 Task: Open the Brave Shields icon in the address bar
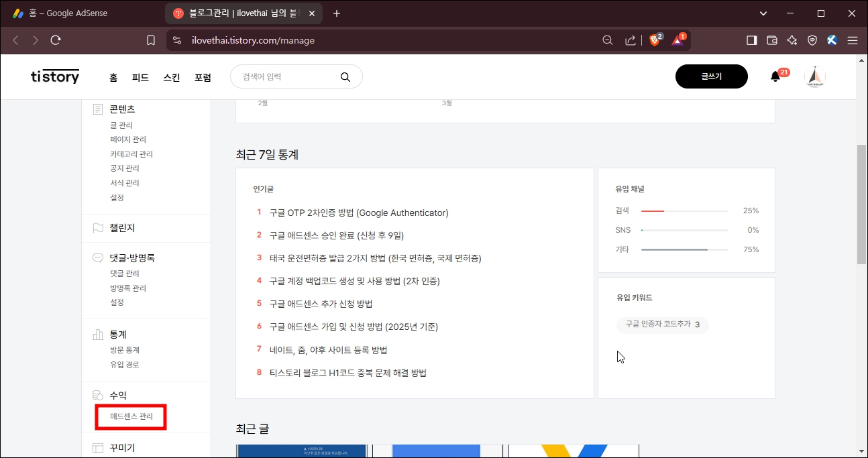(652, 40)
